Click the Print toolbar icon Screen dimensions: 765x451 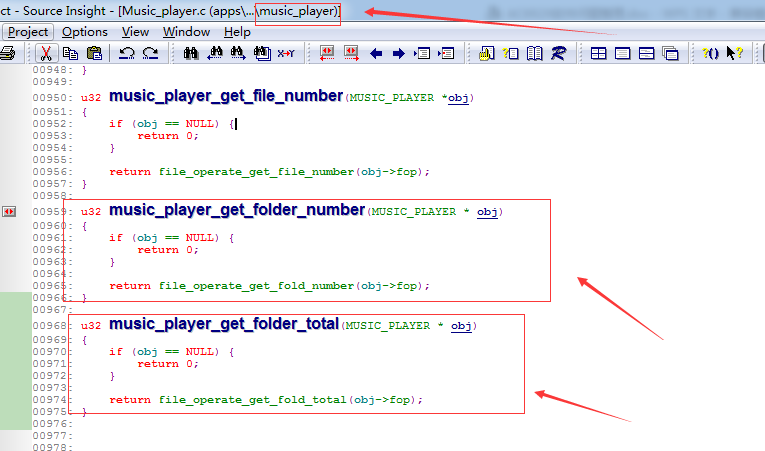(8, 53)
